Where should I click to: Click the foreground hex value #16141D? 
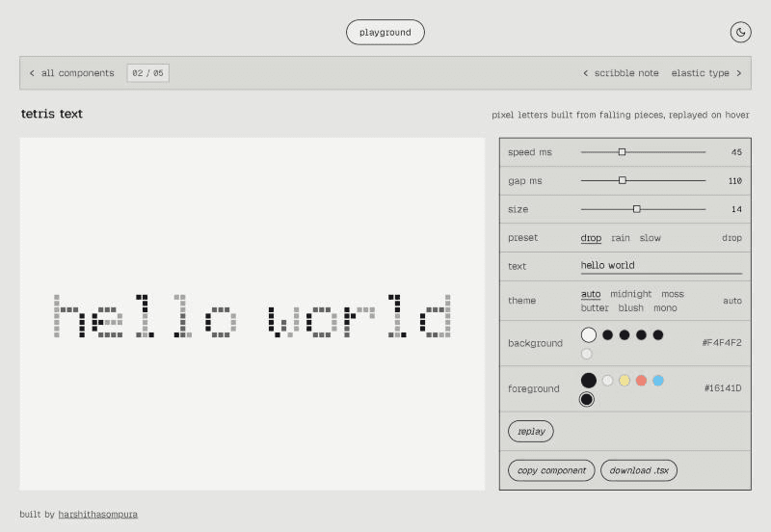point(723,388)
